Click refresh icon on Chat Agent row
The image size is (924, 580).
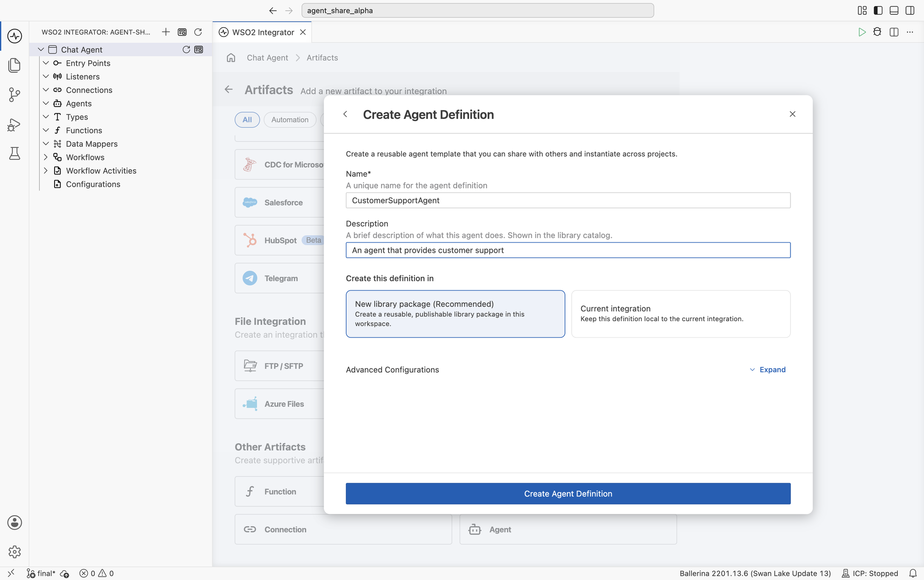(x=186, y=49)
